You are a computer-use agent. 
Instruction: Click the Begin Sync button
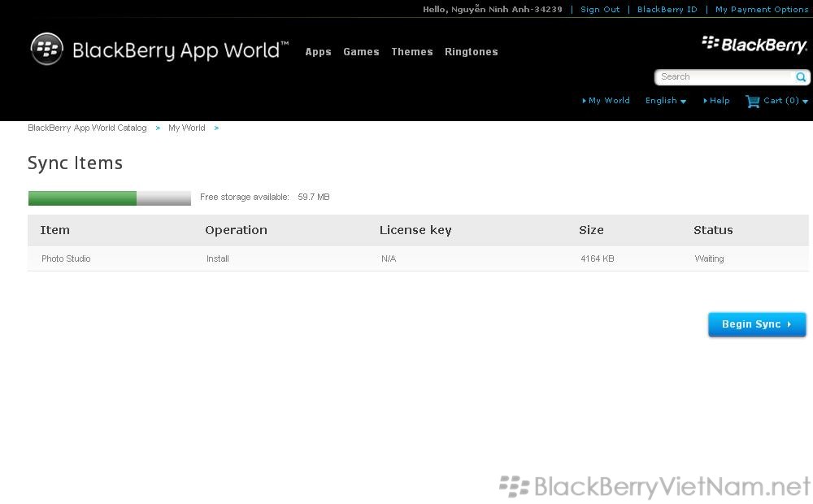coord(756,324)
